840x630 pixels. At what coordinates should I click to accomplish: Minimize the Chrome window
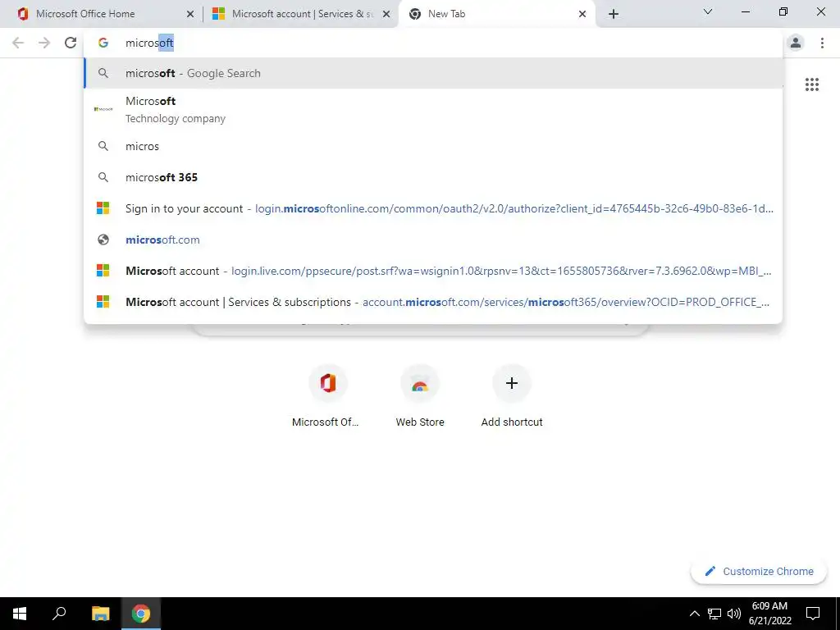(745, 11)
